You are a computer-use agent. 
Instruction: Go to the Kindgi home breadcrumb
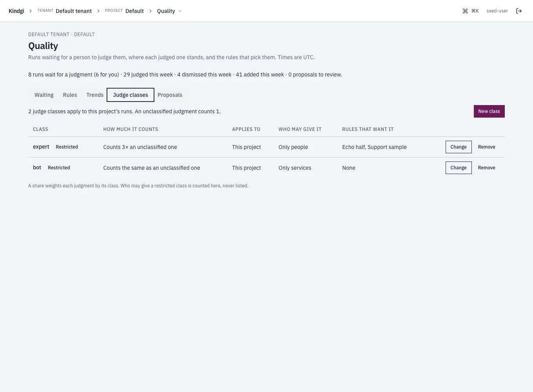(x=16, y=11)
